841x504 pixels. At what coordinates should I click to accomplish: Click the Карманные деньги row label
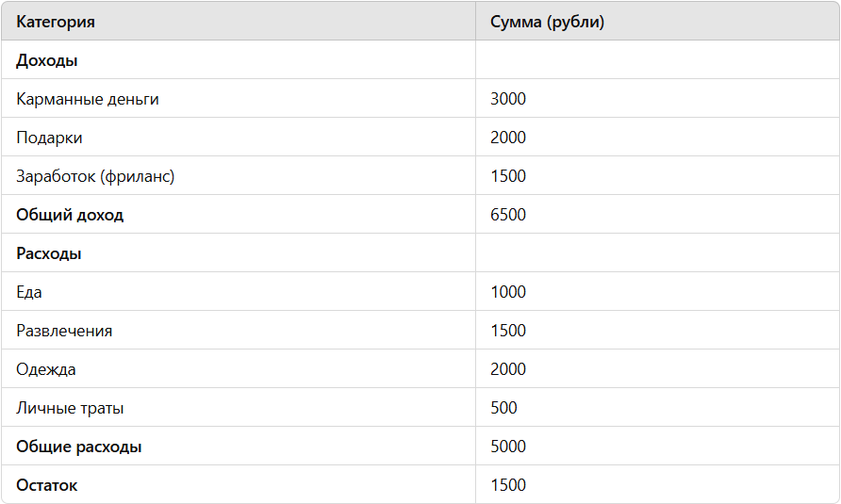pos(88,99)
